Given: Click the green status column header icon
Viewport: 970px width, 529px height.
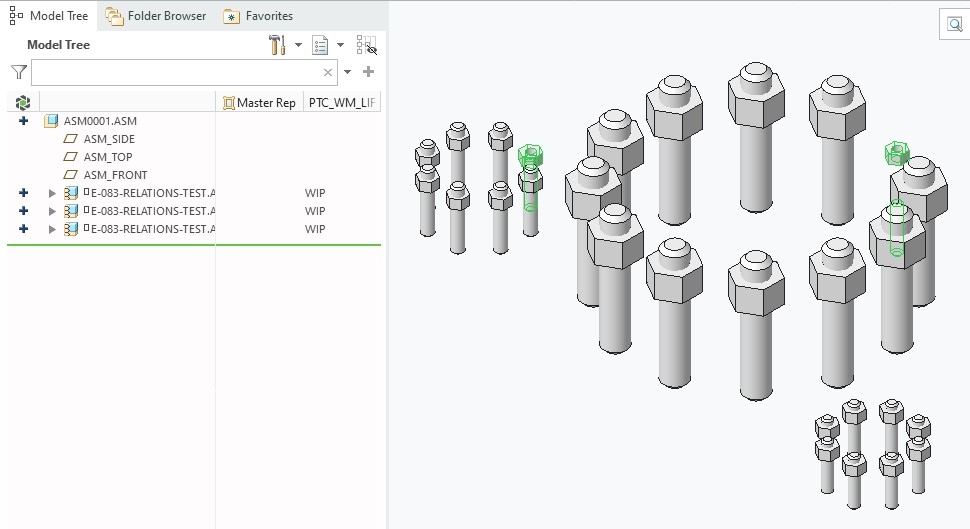Looking at the screenshot, I should click(x=23, y=102).
